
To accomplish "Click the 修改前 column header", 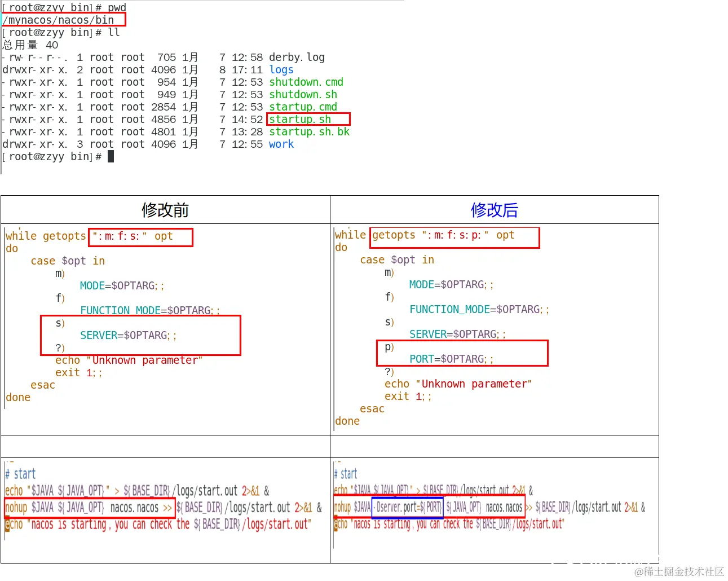I will pos(165,210).
